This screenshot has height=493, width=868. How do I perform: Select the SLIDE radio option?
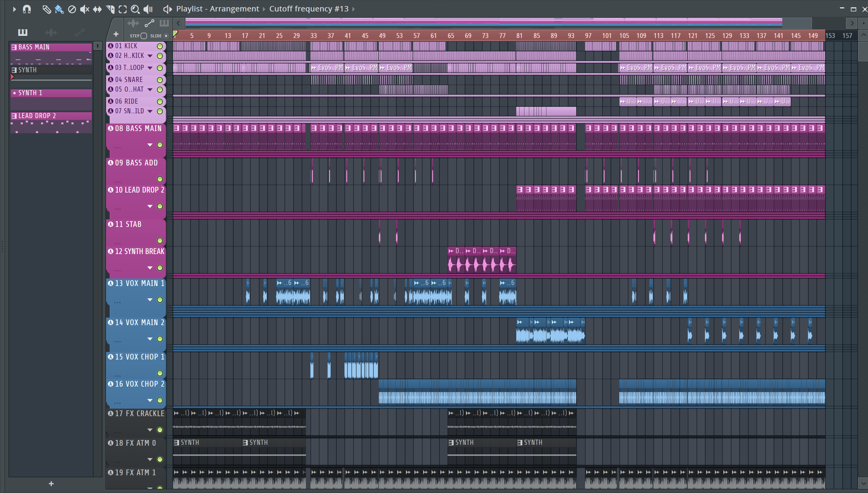(166, 36)
